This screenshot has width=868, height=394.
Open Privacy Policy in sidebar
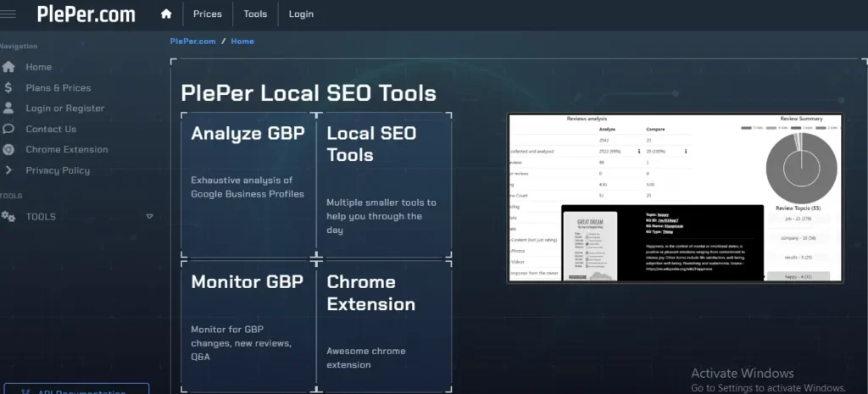point(58,170)
